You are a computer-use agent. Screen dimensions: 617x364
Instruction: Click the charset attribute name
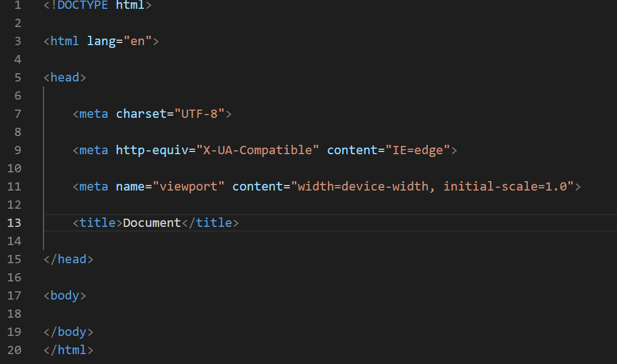[x=141, y=114]
